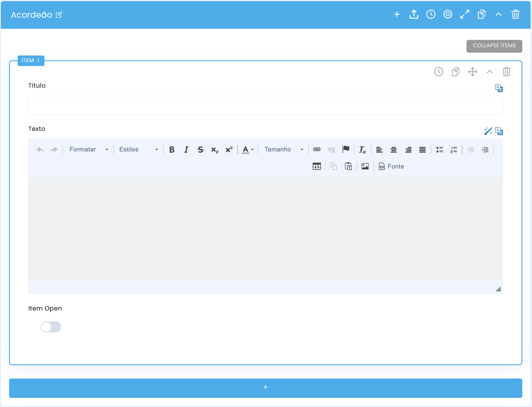
Task: Click the insert image icon
Action: 365,166
